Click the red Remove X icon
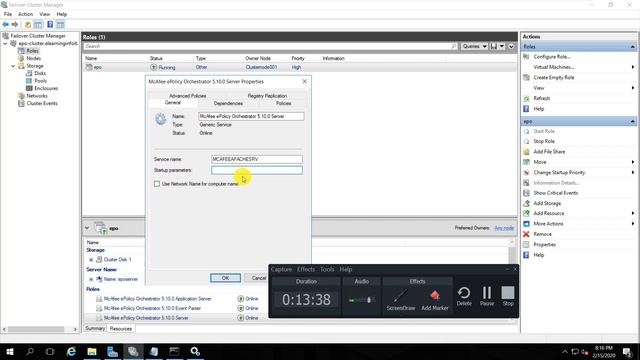640x360 pixels. click(526, 234)
